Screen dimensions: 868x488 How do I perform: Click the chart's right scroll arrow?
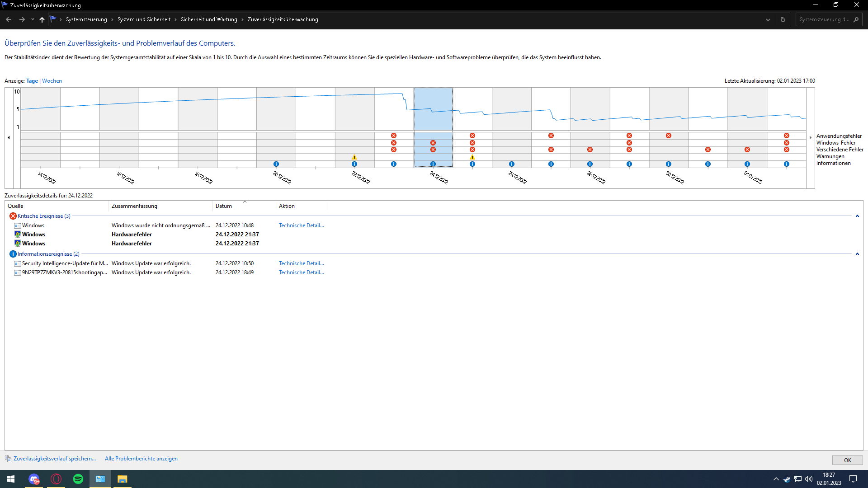click(810, 138)
